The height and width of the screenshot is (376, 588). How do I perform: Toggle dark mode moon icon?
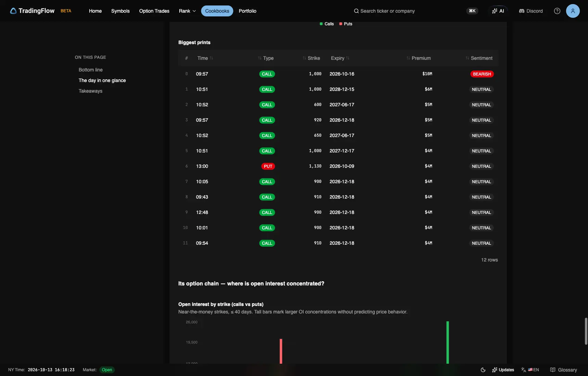[x=483, y=370]
